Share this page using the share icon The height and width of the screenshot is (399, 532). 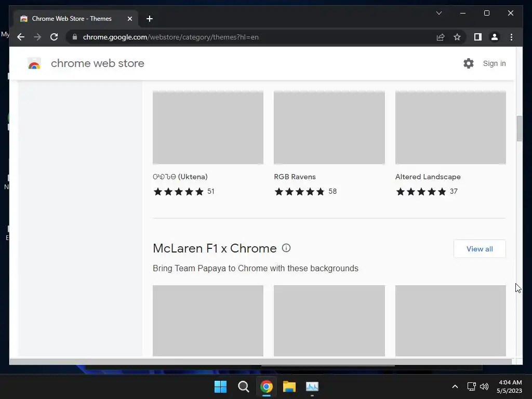point(441,37)
